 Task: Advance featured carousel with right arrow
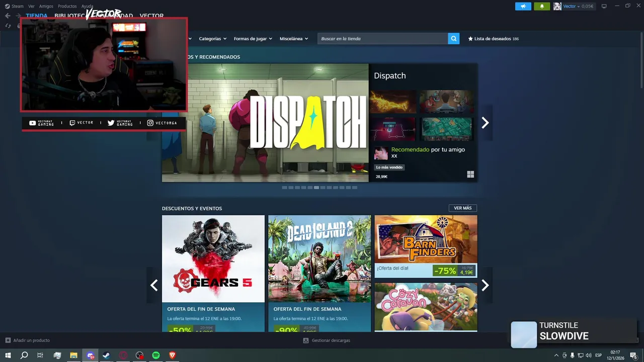[x=485, y=123]
